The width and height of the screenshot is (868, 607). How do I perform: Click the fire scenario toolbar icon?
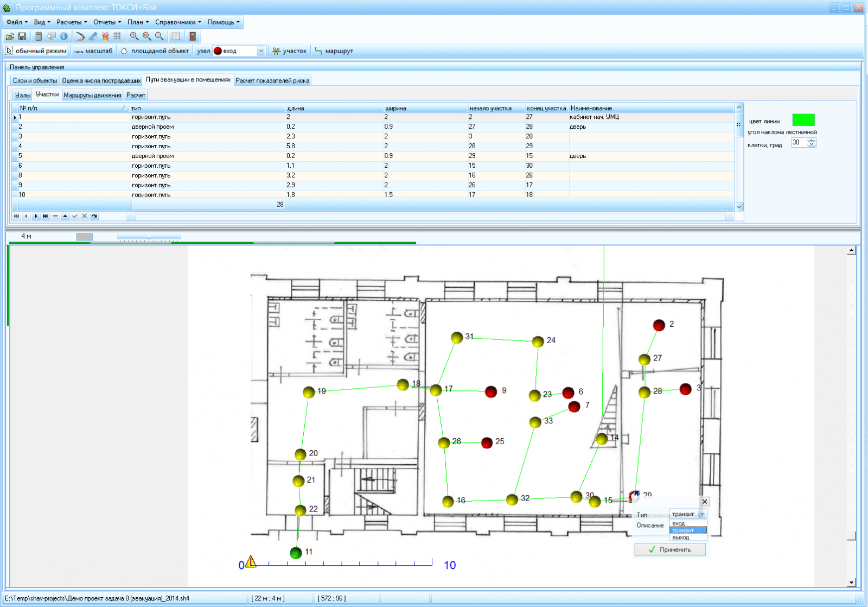[x=105, y=36]
